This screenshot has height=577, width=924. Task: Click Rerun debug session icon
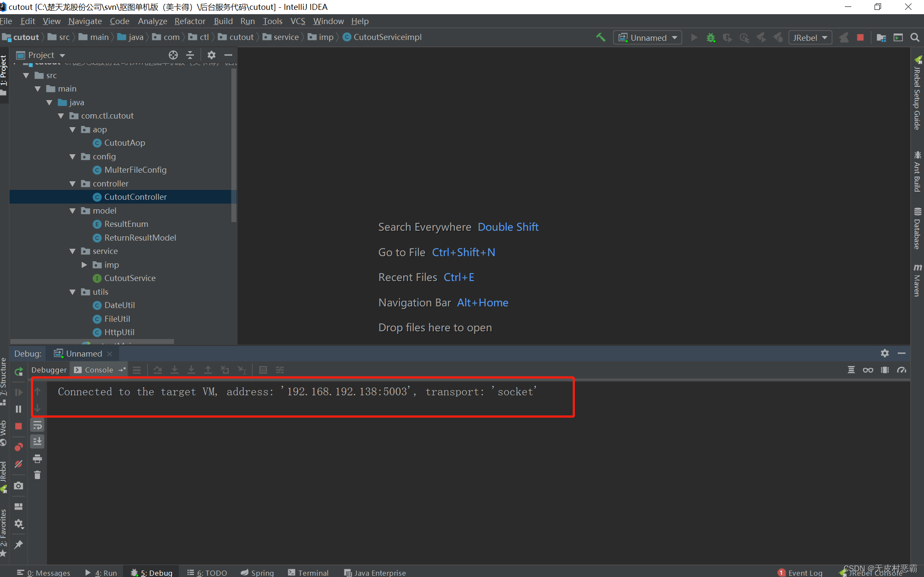(18, 372)
